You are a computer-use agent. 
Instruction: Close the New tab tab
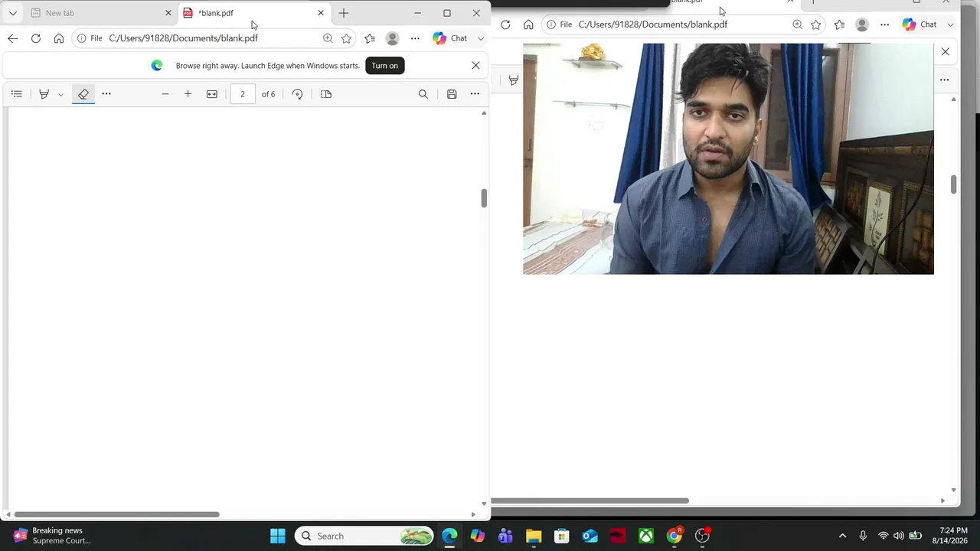point(168,13)
